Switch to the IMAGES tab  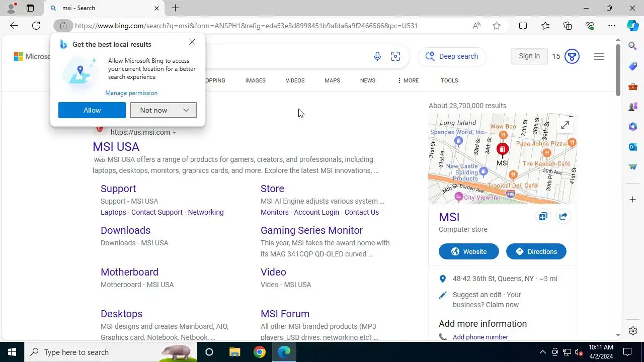(x=255, y=80)
